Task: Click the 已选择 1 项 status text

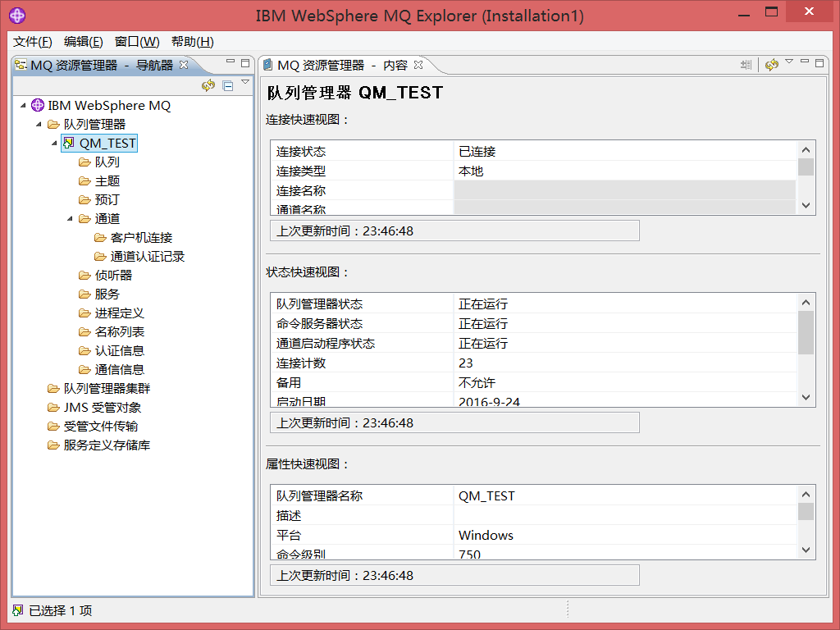Action: point(61,610)
